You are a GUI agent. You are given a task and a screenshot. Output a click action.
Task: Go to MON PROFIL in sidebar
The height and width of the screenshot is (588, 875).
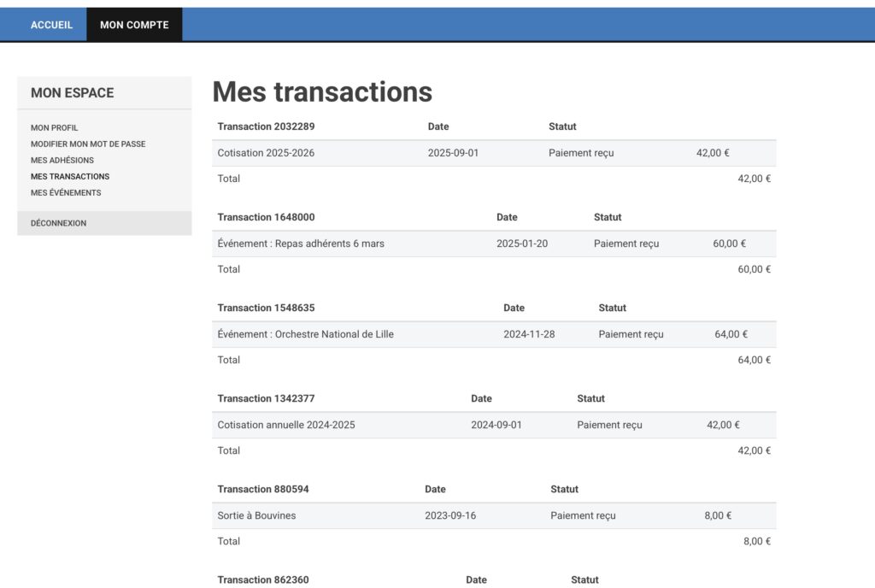coord(55,128)
